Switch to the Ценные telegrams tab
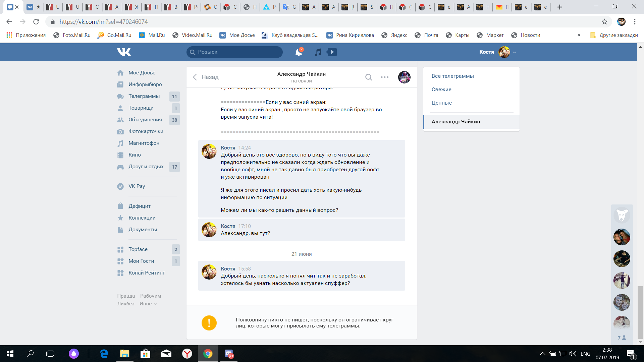The height and width of the screenshot is (362, 644). 441,103
